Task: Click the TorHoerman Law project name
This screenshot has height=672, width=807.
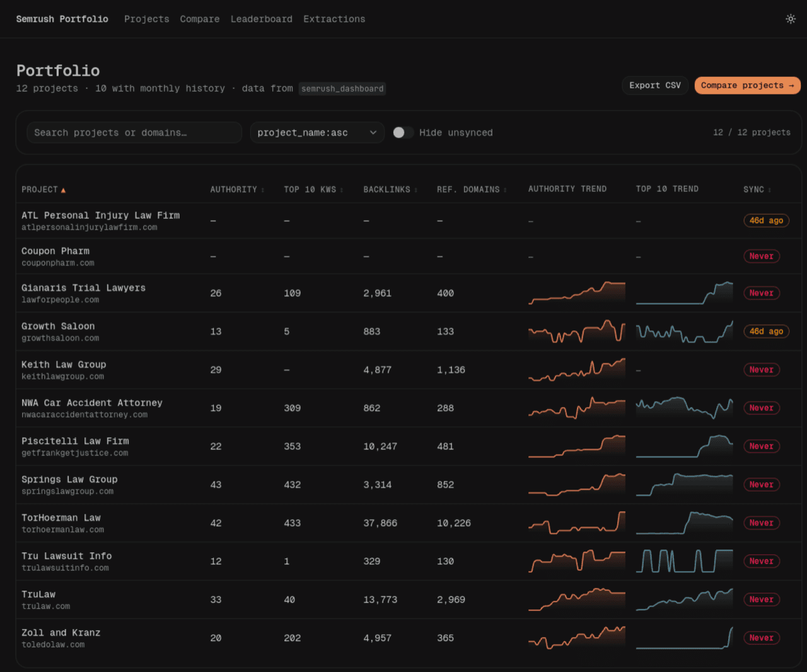Action: click(x=61, y=518)
